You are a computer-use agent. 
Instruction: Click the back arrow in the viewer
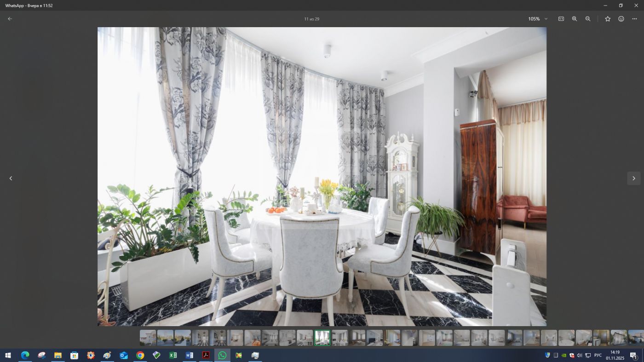10,19
